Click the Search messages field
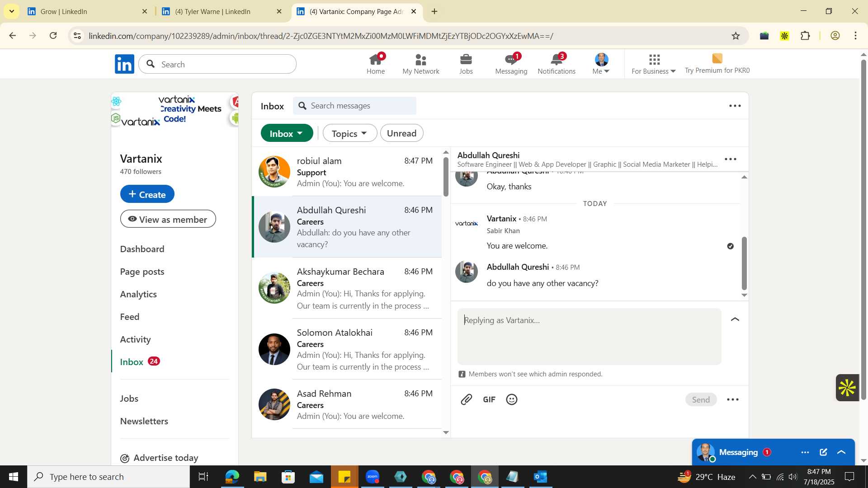868x488 pixels. click(x=354, y=106)
